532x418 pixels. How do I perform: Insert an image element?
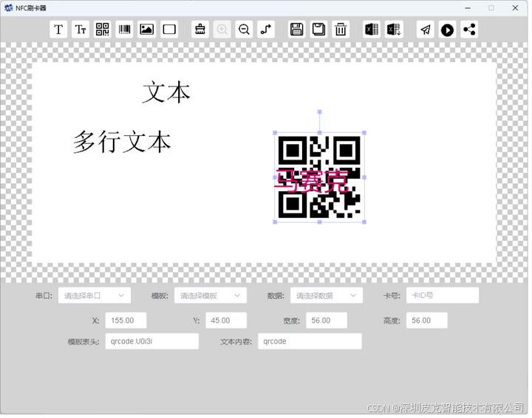point(147,30)
